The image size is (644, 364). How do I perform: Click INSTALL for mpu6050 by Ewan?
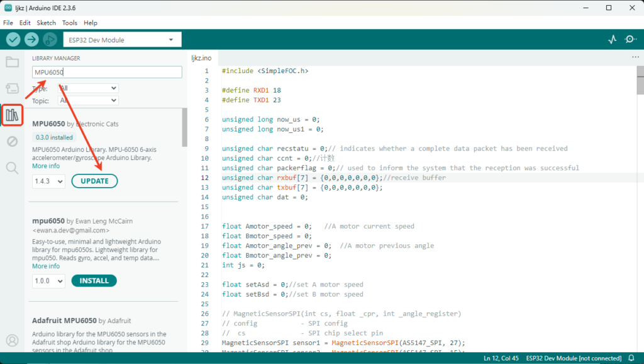point(94,281)
